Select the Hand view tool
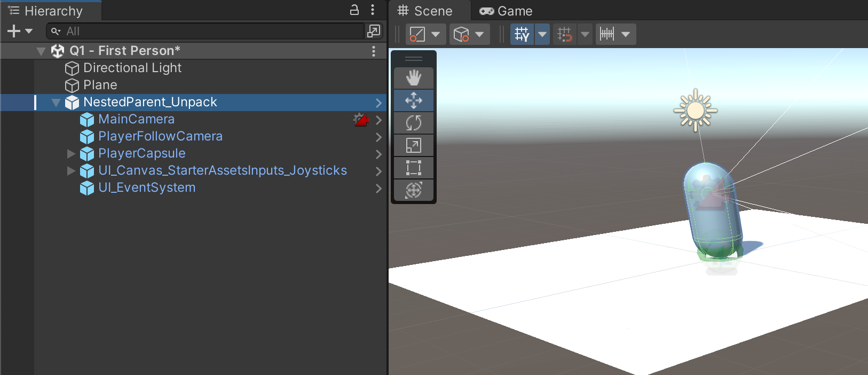This screenshot has height=375, width=868. click(x=413, y=78)
